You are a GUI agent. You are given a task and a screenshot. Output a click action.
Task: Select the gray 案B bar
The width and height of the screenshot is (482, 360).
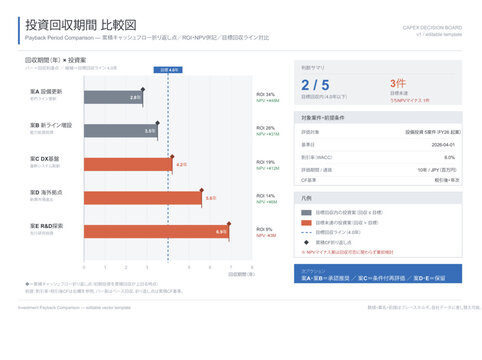[x=121, y=131]
